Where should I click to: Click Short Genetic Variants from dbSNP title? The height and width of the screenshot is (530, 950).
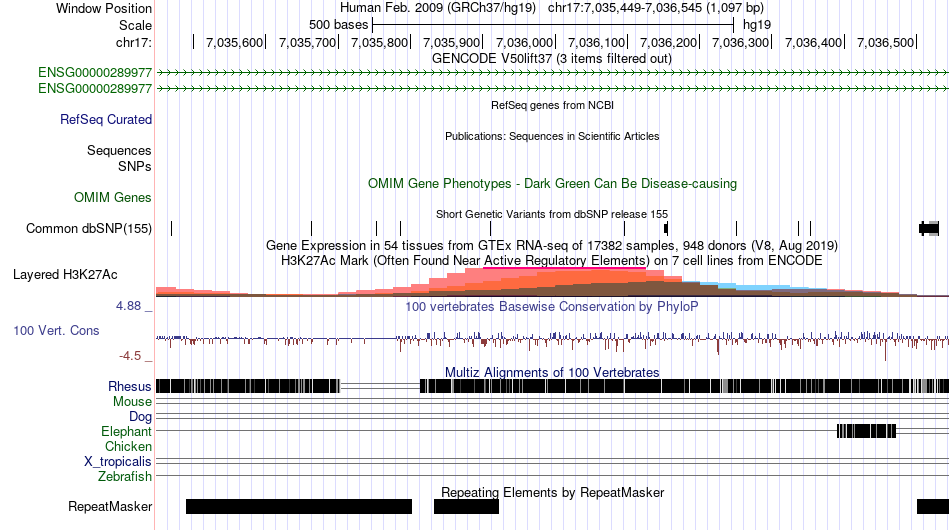[x=552, y=214]
